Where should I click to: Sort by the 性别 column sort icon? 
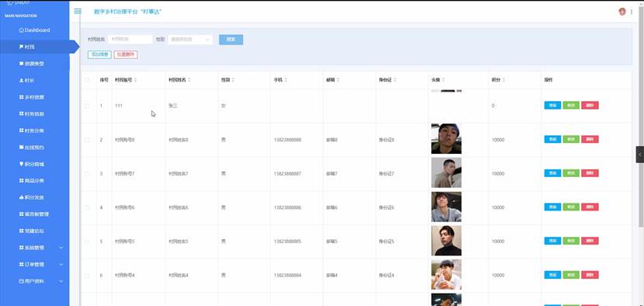[x=233, y=80]
